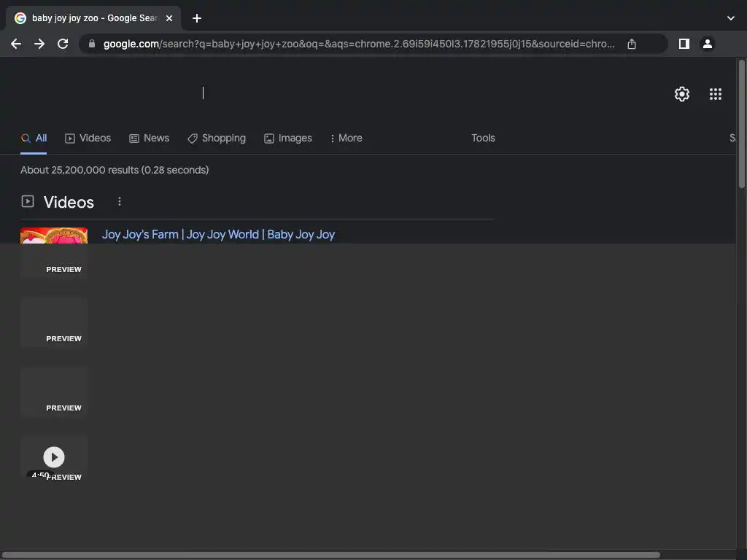Play the 4:50 video preview

[x=54, y=457]
